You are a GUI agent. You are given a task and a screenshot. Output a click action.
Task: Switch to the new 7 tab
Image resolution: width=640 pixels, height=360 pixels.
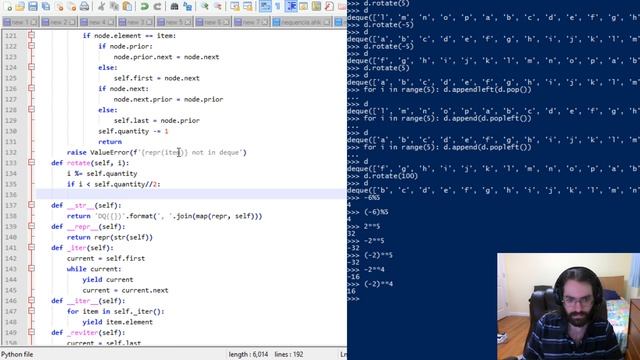[x=251, y=22]
